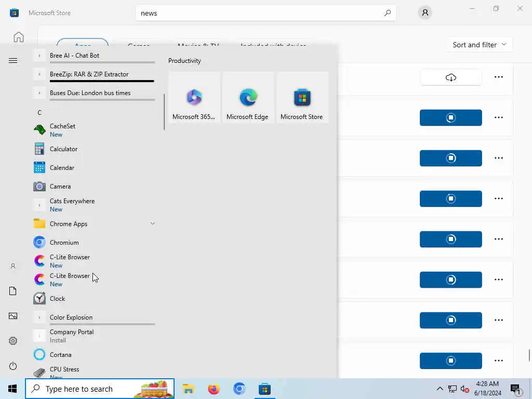Screen dimensions: 532x399
Task: Open Cats Everywhere app entry
Action: tap(94, 205)
